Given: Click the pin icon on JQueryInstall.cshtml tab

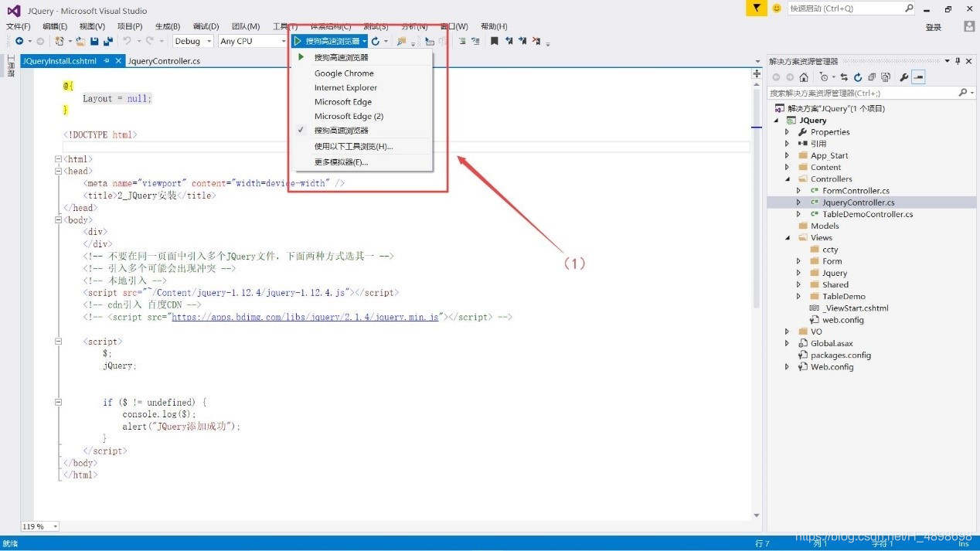Looking at the screenshot, I should pyautogui.click(x=106, y=60).
